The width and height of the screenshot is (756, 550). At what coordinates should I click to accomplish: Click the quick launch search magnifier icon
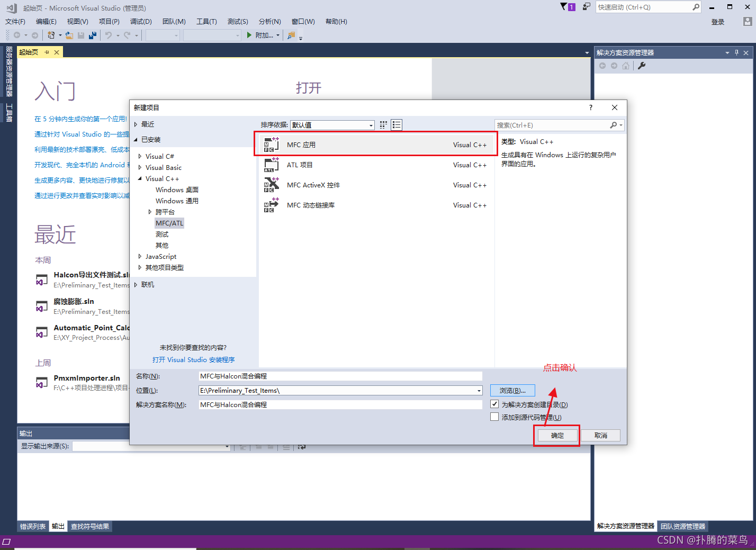click(696, 7)
